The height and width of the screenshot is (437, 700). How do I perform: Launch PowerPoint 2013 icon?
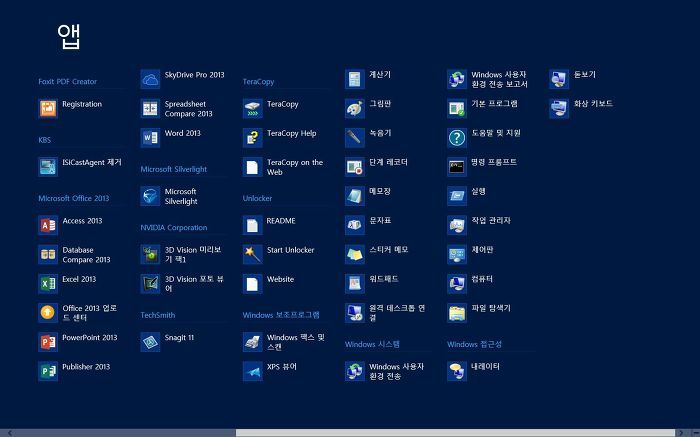[x=48, y=342]
